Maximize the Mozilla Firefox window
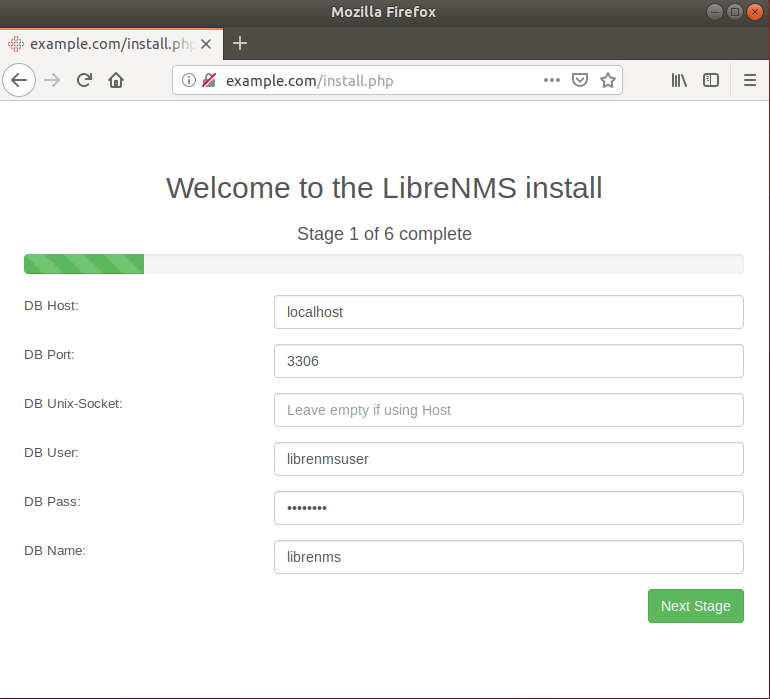Viewport: 770px width, 699px height. [735, 12]
